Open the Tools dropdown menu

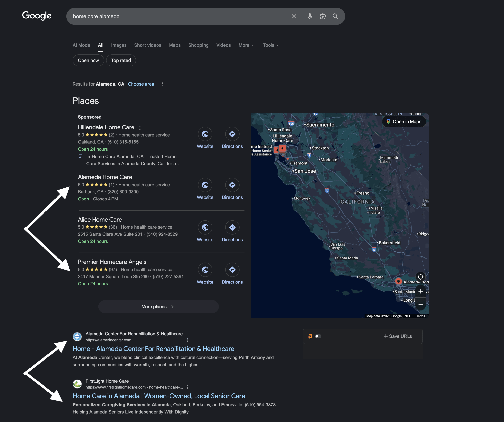[x=271, y=45]
